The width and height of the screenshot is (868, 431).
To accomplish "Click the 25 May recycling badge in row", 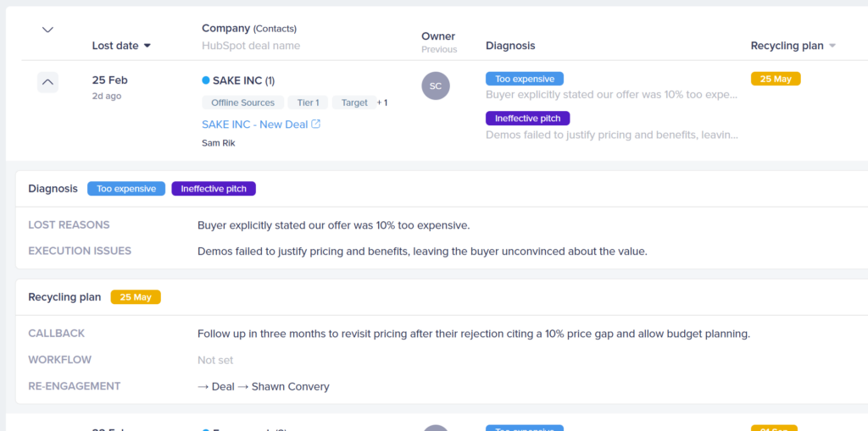I will coord(776,79).
